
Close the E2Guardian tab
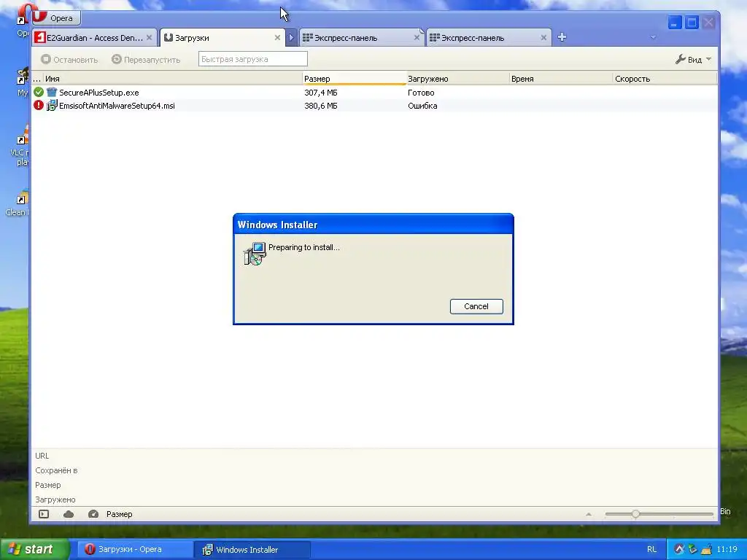pyautogui.click(x=149, y=38)
